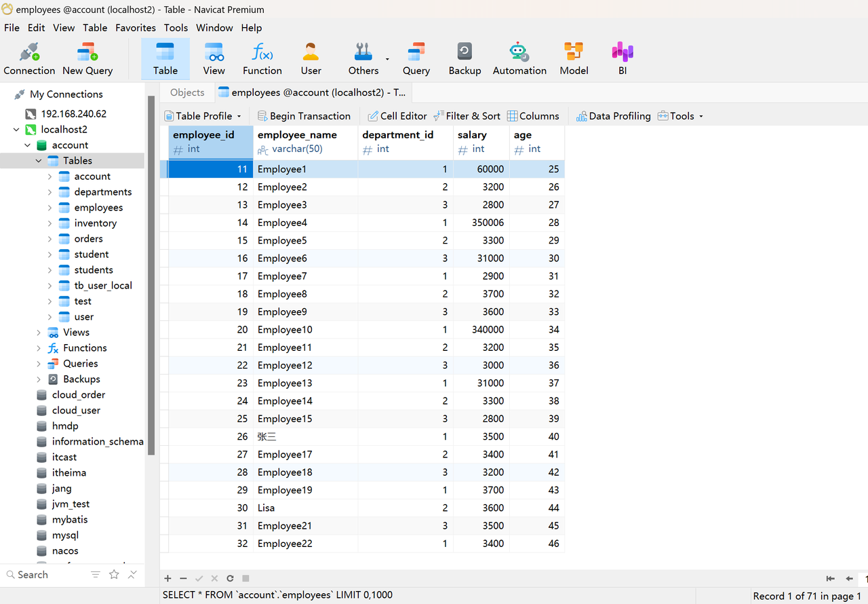Toggle the row selector for Employee2
Screen dimensions: 868x604
click(164, 187)
